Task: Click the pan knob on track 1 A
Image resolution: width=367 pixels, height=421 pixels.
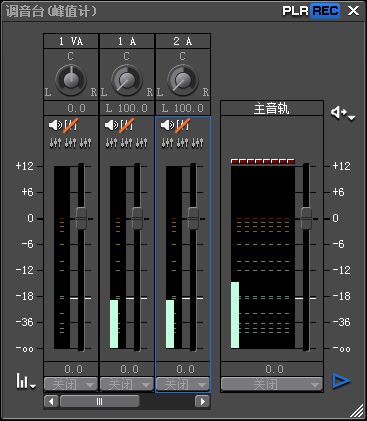Action: [x=127, y=80]
